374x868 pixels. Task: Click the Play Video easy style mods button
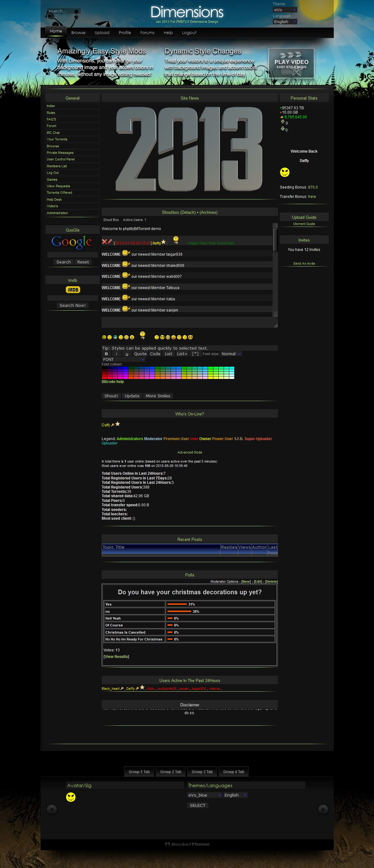[x=291, y=63]
